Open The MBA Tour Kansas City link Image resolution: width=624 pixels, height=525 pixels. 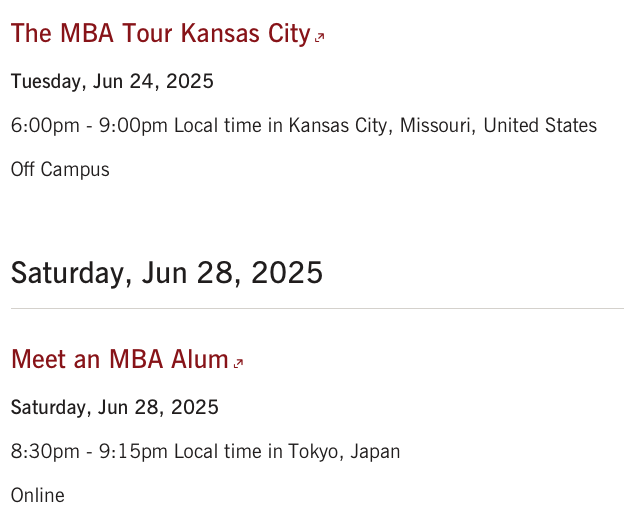coord(160,33)
